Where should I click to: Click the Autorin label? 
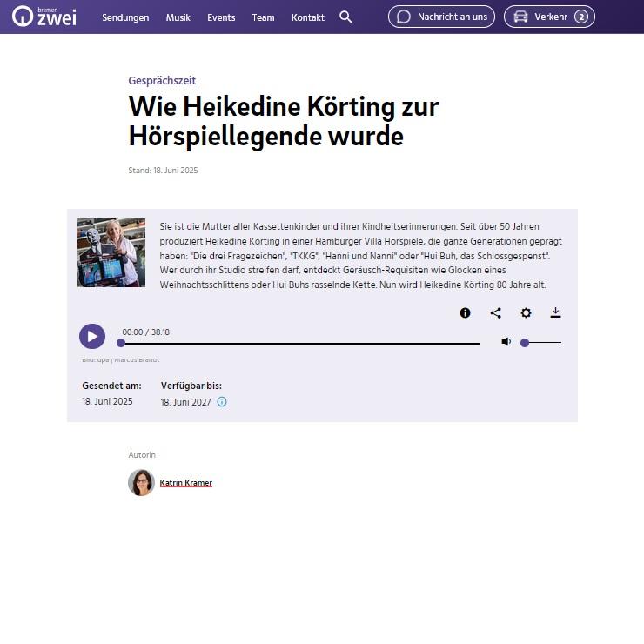[x=142, y=454]
